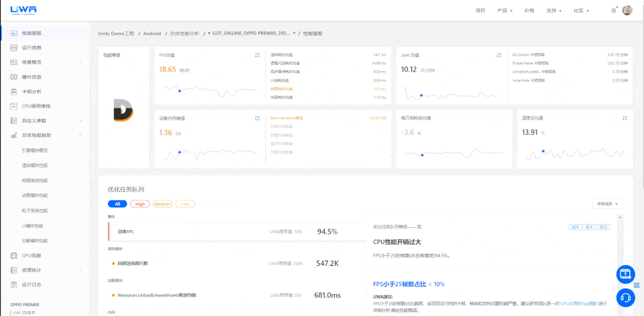This screenshot has height=316, width=644.
Task: Filter tasks by High priority
Action: pyautogui.click(x=140, y=204)
